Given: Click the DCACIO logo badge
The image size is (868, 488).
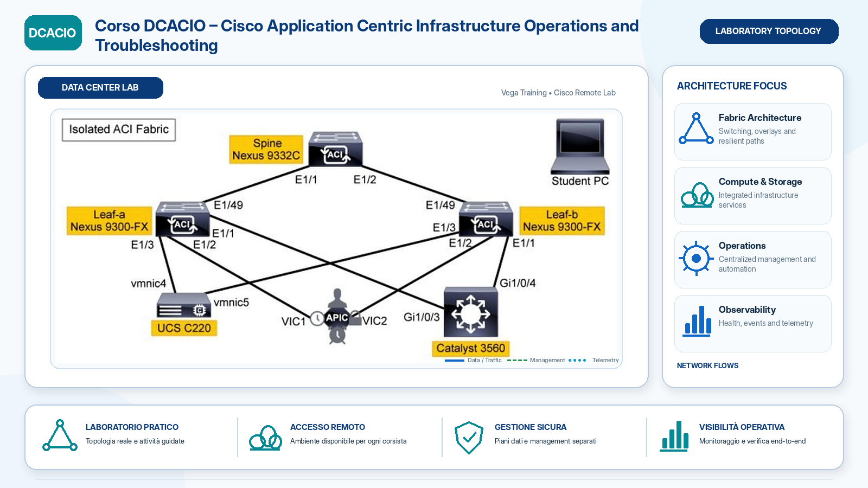Looking at the screenshot, I should [53, 33].
